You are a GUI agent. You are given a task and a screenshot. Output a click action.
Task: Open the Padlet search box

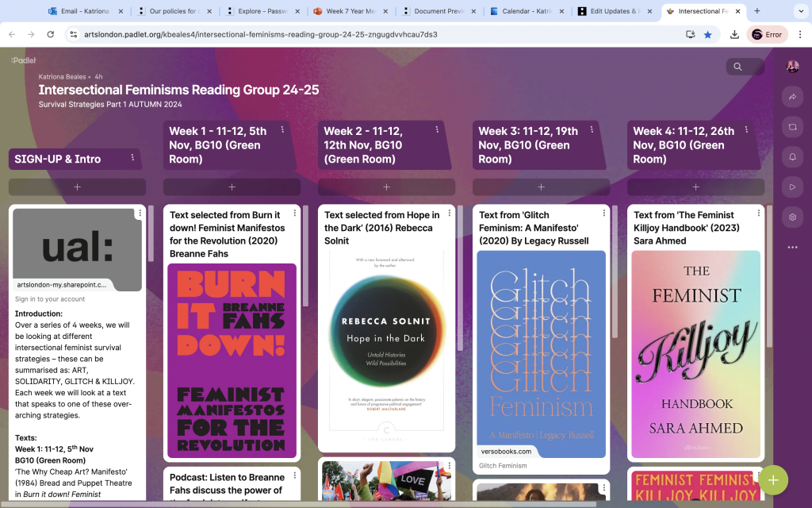745,67
